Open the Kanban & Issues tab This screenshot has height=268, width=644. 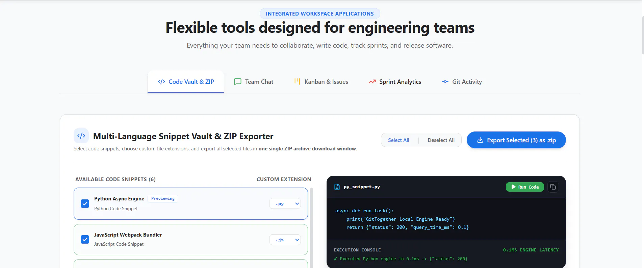click(x=321, y=81)
